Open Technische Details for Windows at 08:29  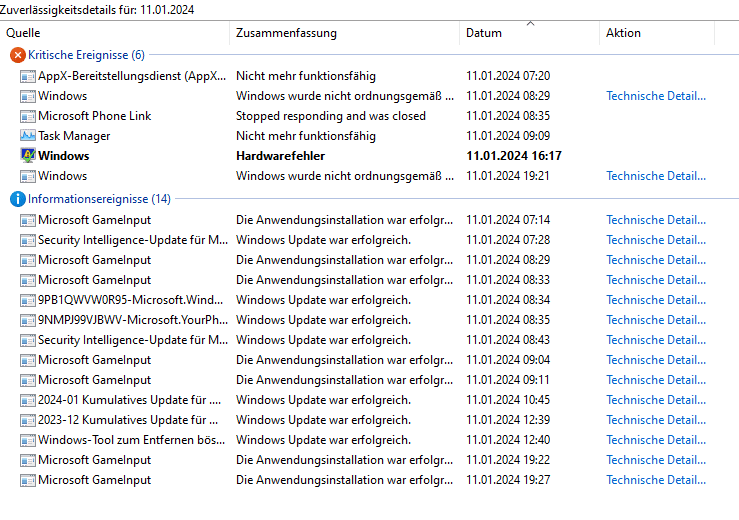[x=656, y=96]
